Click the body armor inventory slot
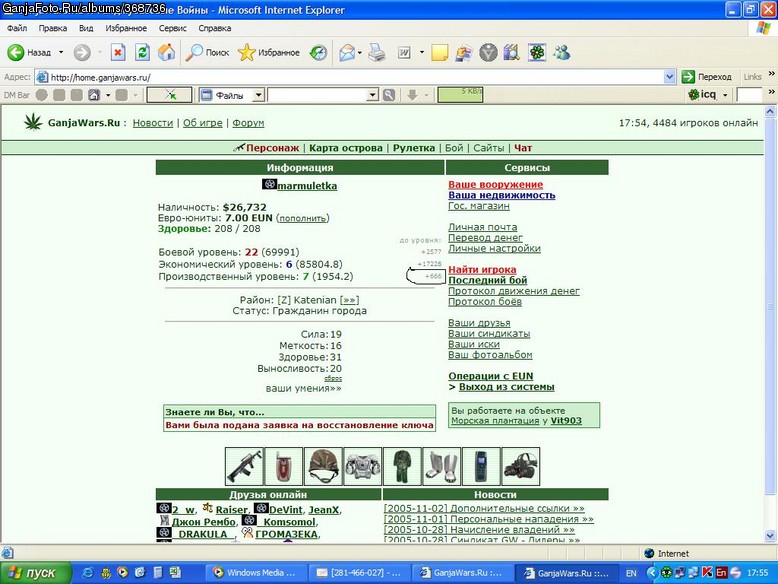This screenshot has width=778, height=584. pyautogui.click(x=363, y=466)
